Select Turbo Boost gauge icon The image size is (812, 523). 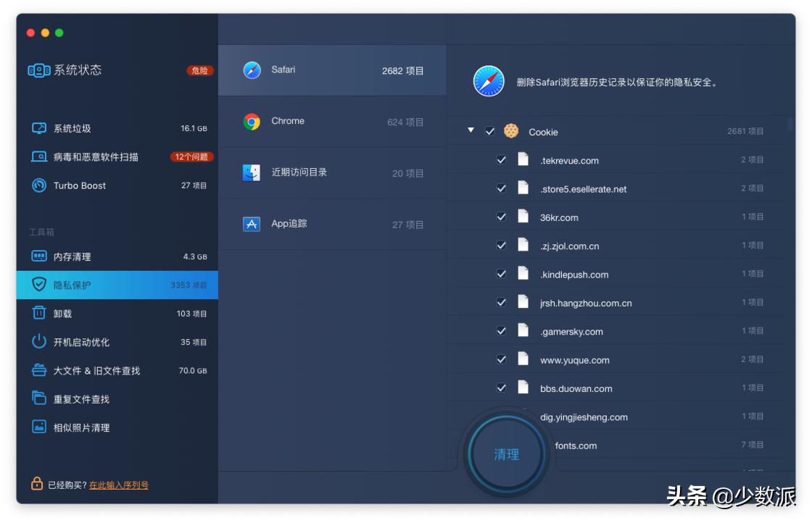[x=39, y=185]
